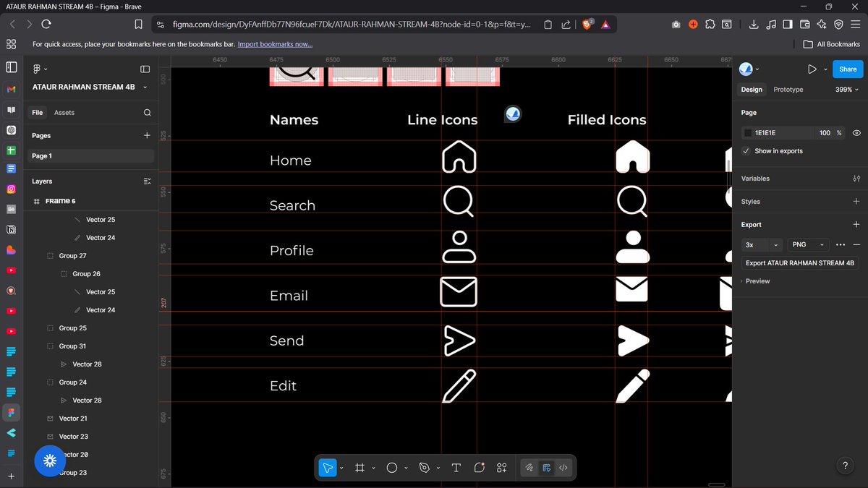Click the page background color swatch

(747, 132)
